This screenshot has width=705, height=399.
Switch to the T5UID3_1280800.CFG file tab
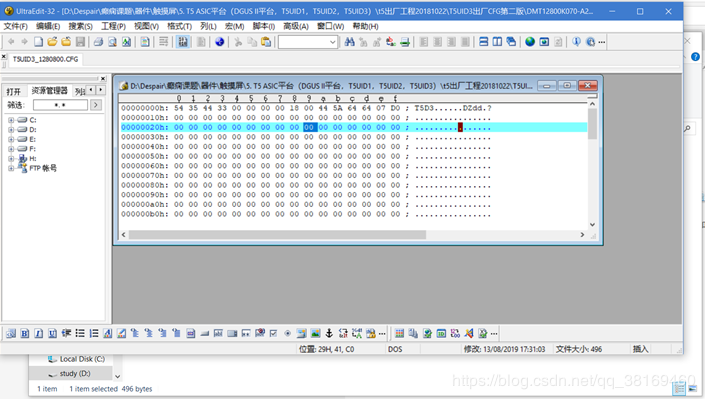pyautogui.click(x=45, y=59)
